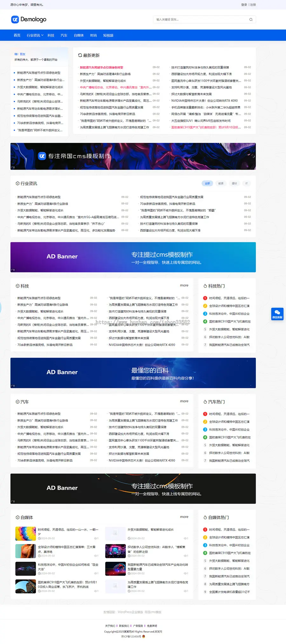286x644 pixels.
Task: Go to 首页 in navigation bar
Action: pos(17,35)
